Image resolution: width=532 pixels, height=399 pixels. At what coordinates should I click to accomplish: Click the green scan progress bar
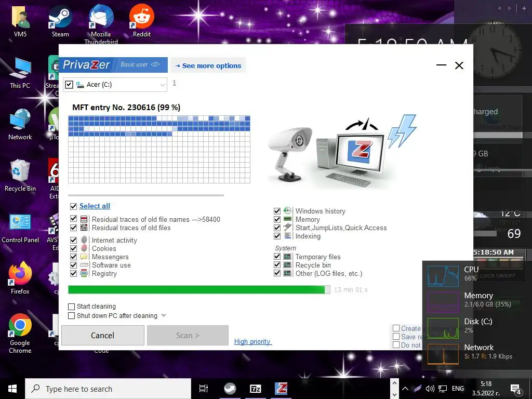pyautogui.click(x=199, y=289)
